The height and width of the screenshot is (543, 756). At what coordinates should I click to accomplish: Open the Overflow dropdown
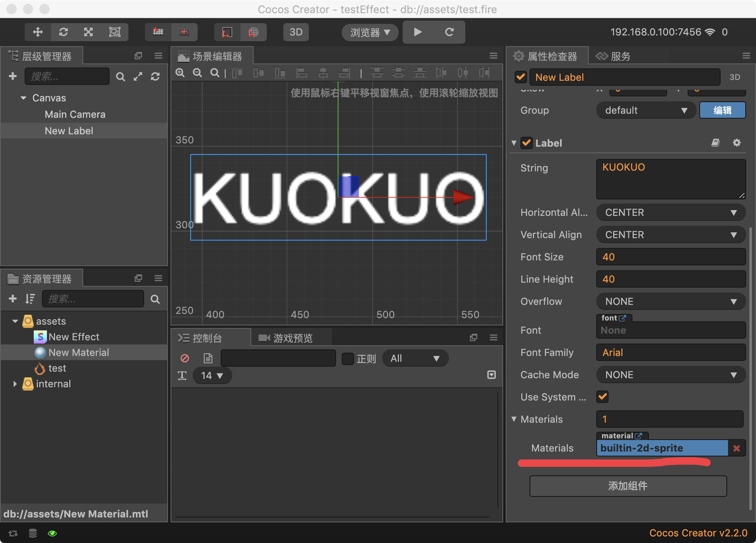pos(671,302)
